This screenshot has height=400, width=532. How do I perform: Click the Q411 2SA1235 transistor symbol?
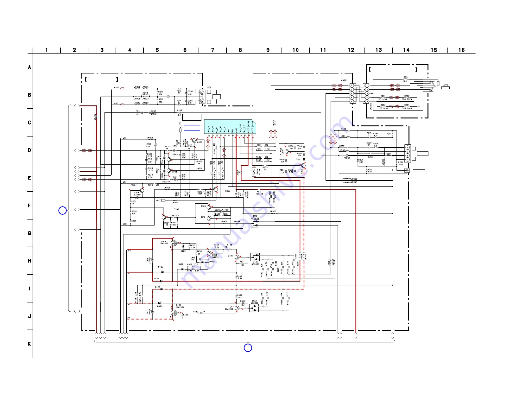coord(237,308)
